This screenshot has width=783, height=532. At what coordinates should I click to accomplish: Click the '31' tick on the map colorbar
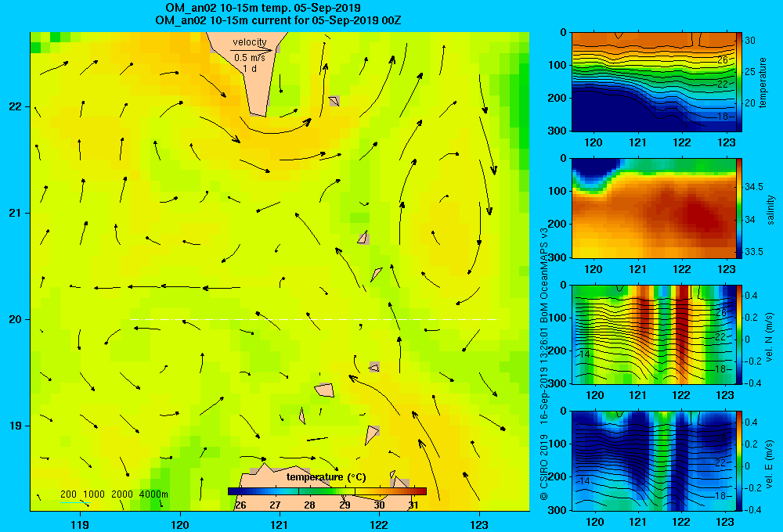click(x=413, y=505)
